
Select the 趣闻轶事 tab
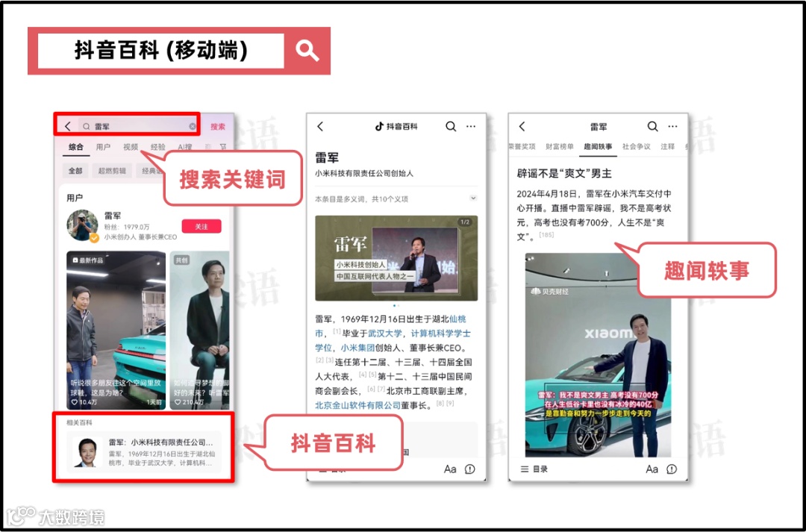[x=598, y=147]
